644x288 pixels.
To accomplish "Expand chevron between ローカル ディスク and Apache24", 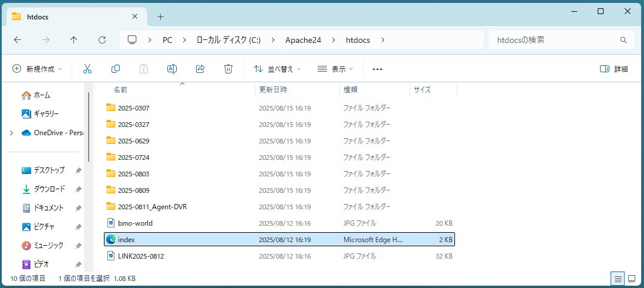I will [x=273, y=40].
